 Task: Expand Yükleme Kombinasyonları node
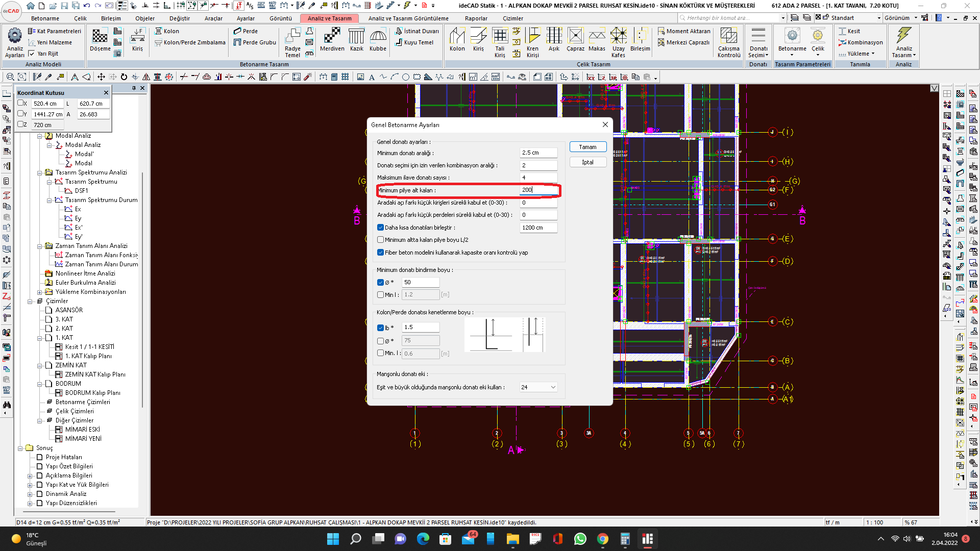(39, 292)
